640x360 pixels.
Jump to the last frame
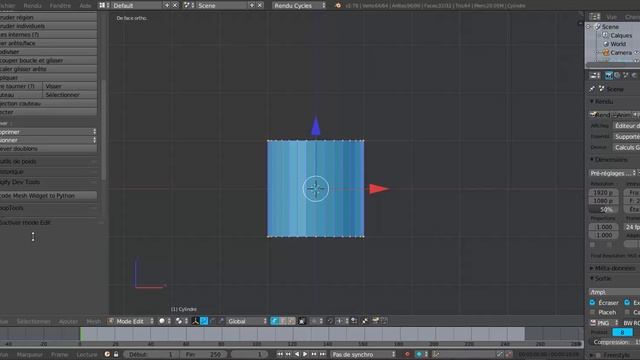pyautogui.click(x=322, y=354)
